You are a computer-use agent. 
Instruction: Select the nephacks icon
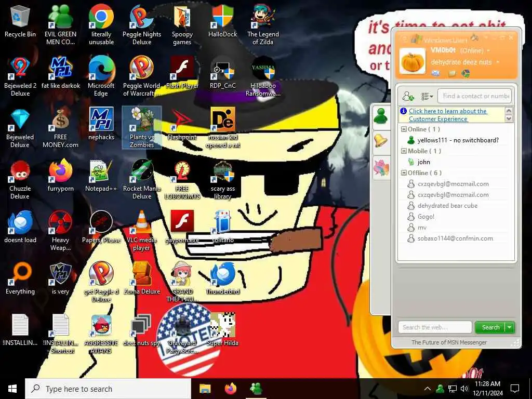pyautogui.click(x=101, y=124)
